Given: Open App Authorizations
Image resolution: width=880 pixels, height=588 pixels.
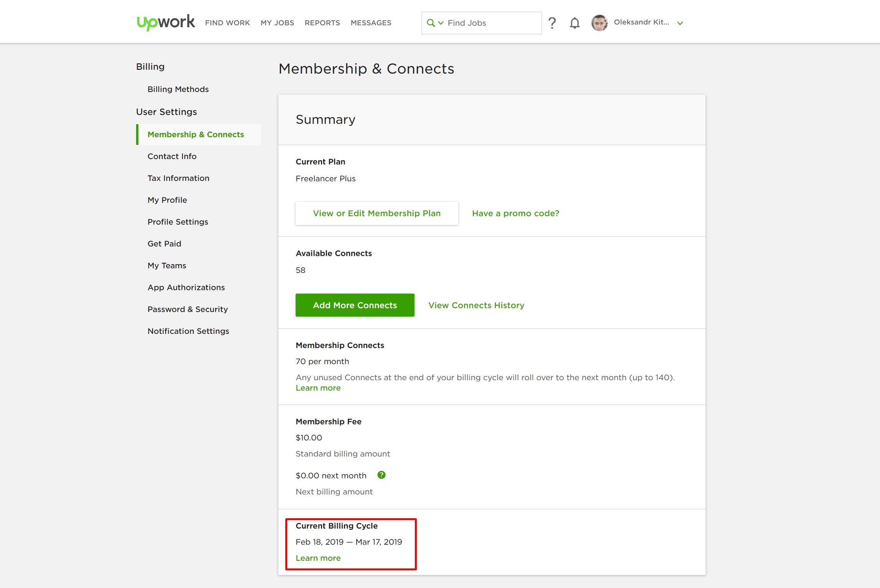Looking at the screenshot, I should point(186,287).
